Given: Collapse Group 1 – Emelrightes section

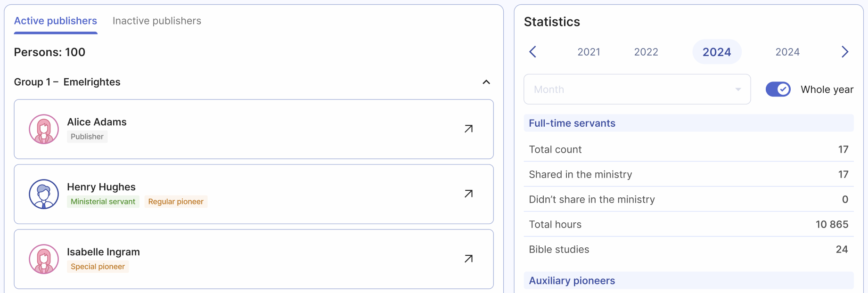Looking at the screenshot, I should point(486,82).
